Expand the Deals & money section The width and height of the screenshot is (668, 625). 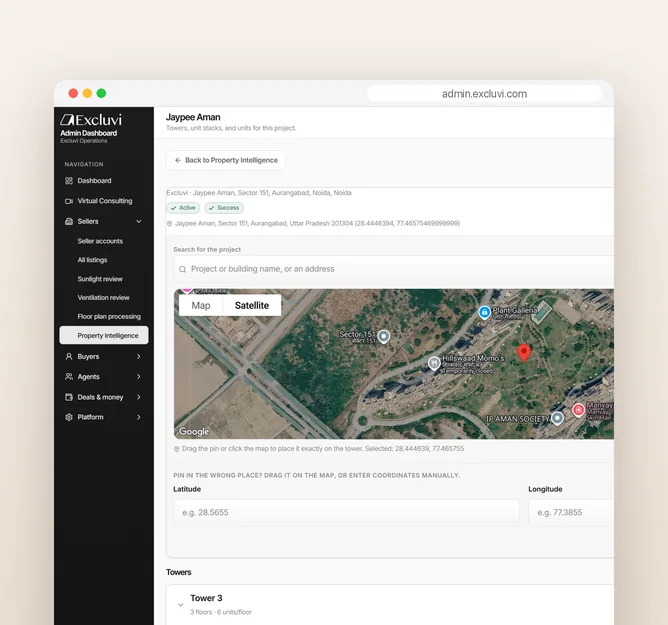[x=138, y=397]
